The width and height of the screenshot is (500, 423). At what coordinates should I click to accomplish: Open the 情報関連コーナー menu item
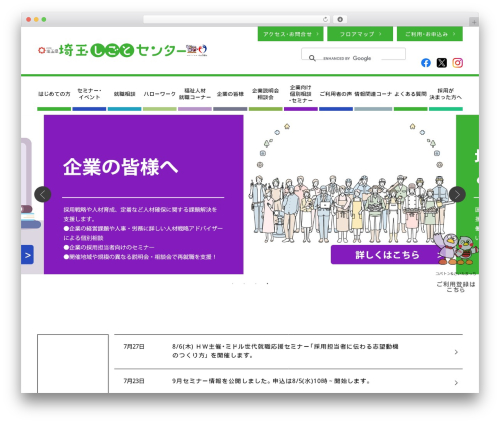(373, 94)
